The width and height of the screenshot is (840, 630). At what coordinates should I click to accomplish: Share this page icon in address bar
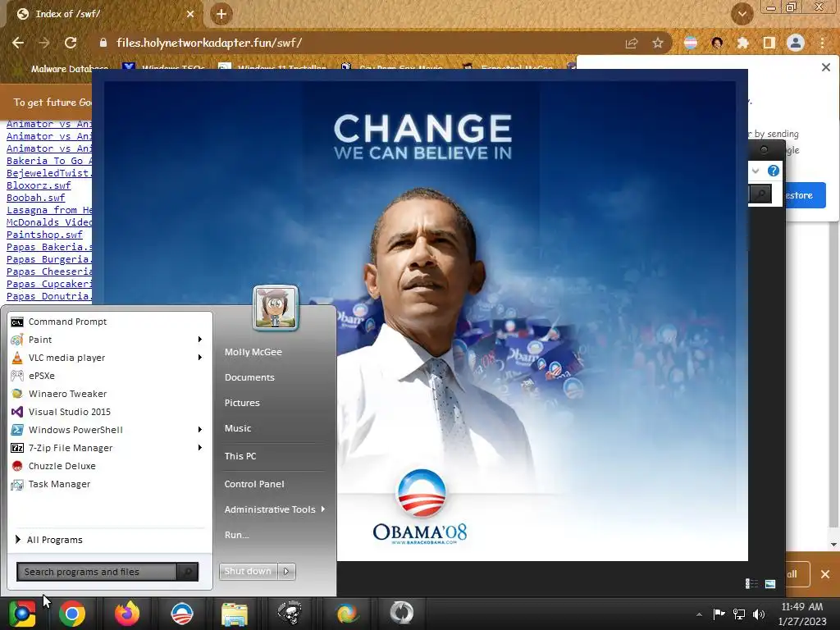click(632, 43)
